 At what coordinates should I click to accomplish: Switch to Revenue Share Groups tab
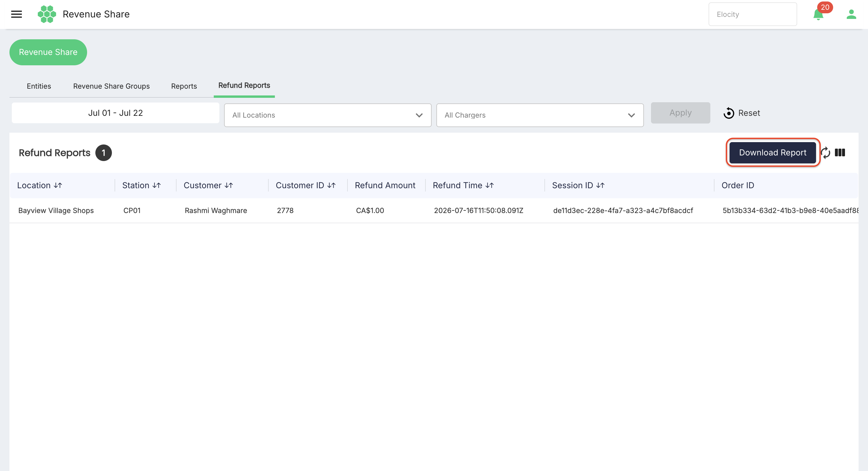pyautogui.click(x=111, y=86)
